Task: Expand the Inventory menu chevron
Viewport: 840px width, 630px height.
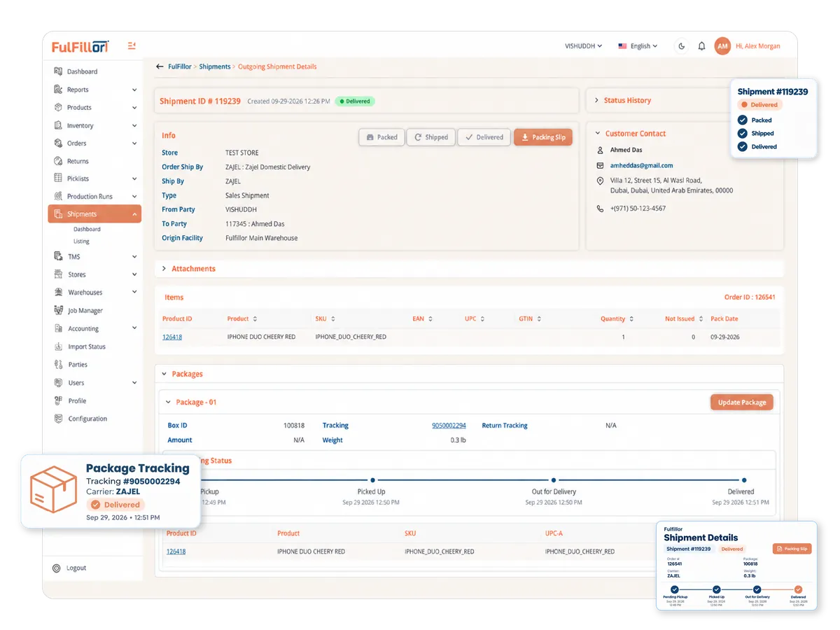Action: click(x=134, y=125)
